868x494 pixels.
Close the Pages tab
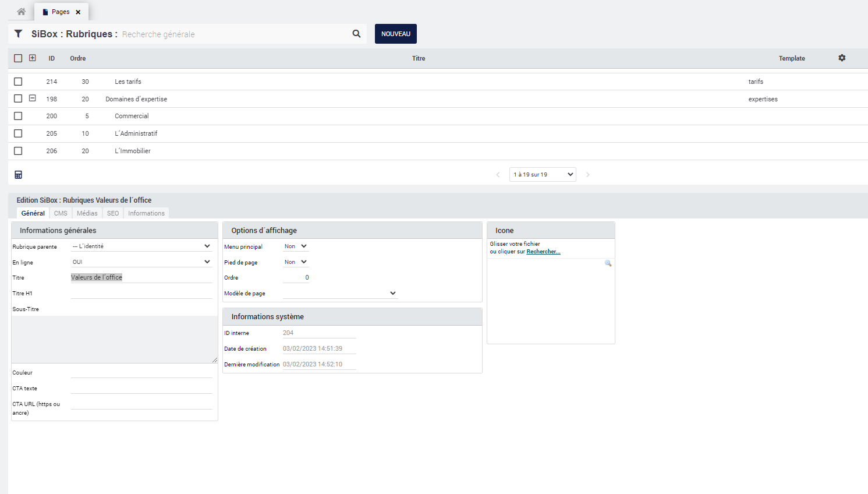78,12
